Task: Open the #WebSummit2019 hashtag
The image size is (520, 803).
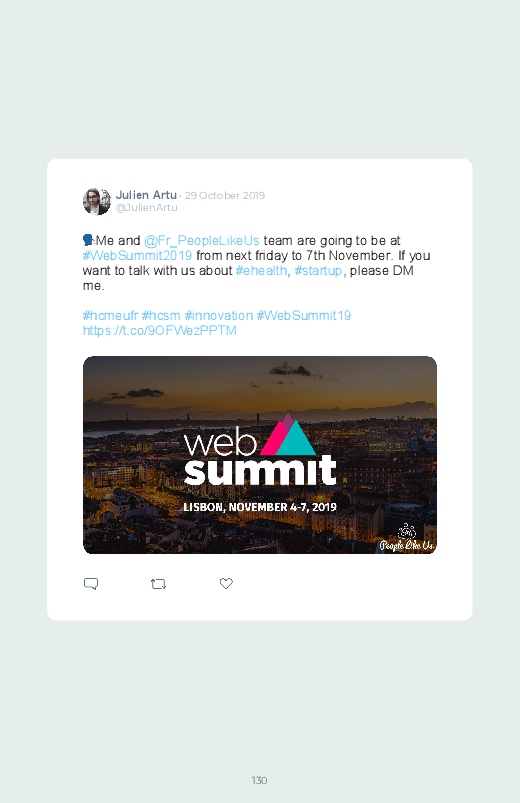Action: (137, 256)
